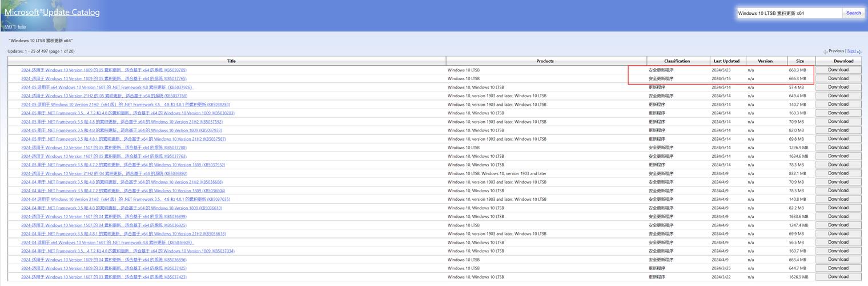The image size is (868, 286).
Task: Open the KB5037592 update link
Action: pyautogui.click(x=122, y=121)
